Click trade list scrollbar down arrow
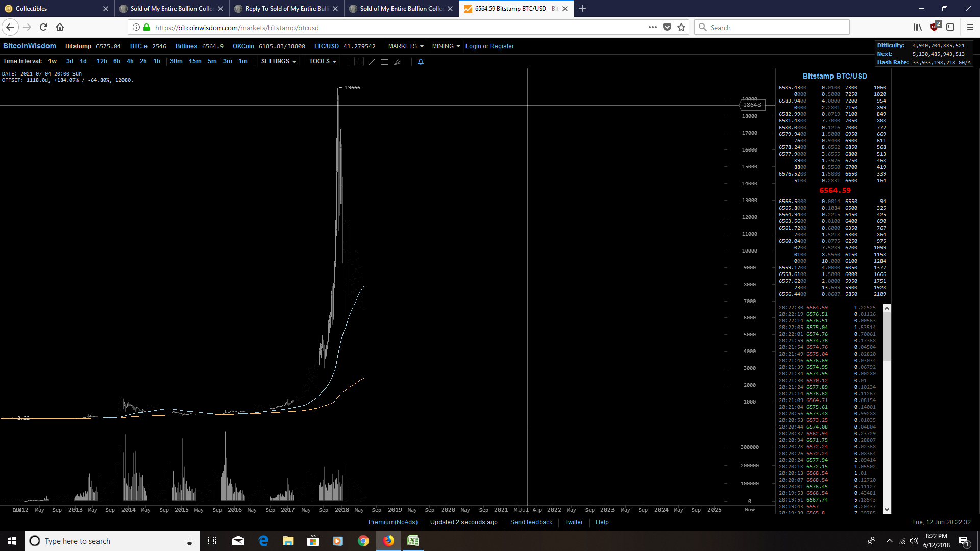The image size is (980, 551). point(887,510)
